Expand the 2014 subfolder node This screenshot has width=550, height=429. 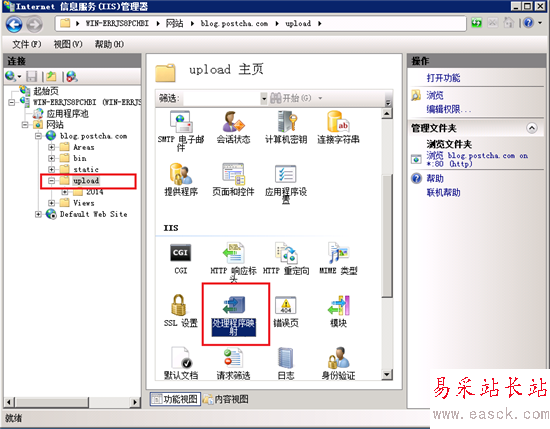coord(65,192)
